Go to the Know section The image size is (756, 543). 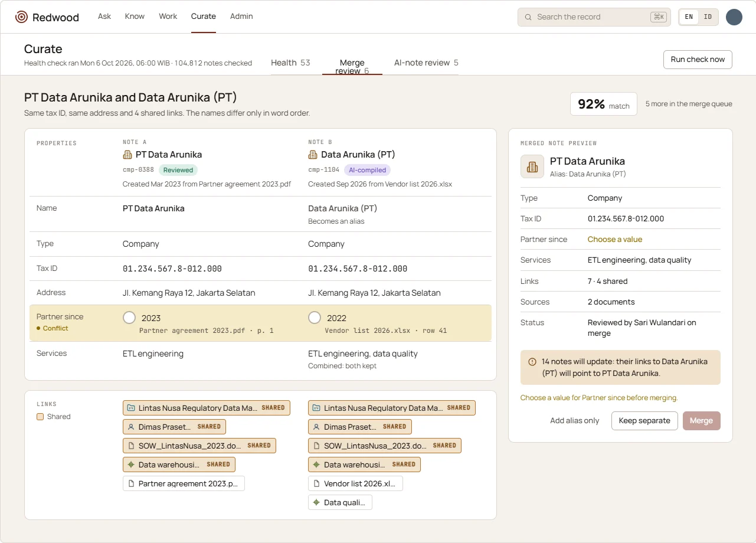tap(135, 17)
